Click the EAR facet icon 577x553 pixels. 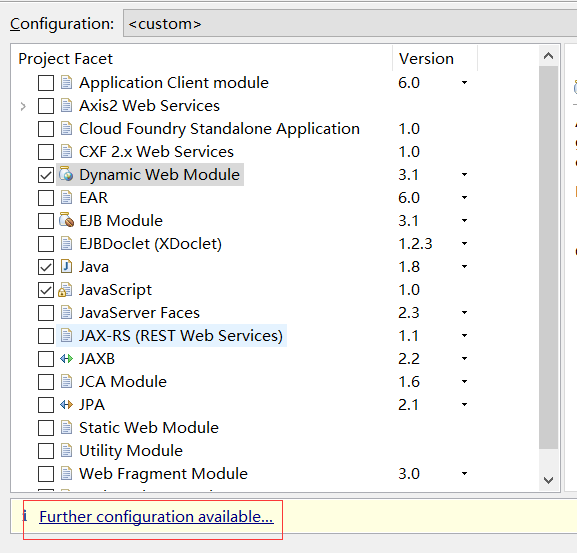(66, 198)
